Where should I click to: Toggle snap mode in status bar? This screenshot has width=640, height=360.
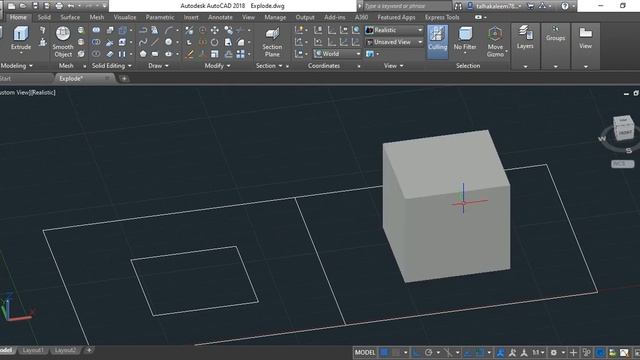tap(396, 352)
